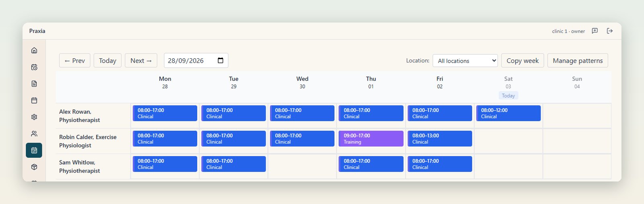Open Robin Calder's Friday 08:00–13:00 shift

(x=440, y=138)
